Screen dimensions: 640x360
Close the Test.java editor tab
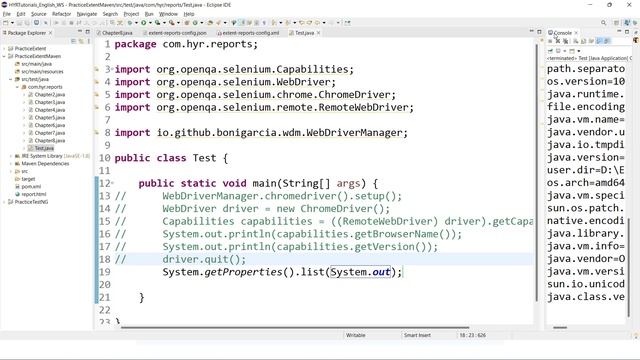point(318,33)
